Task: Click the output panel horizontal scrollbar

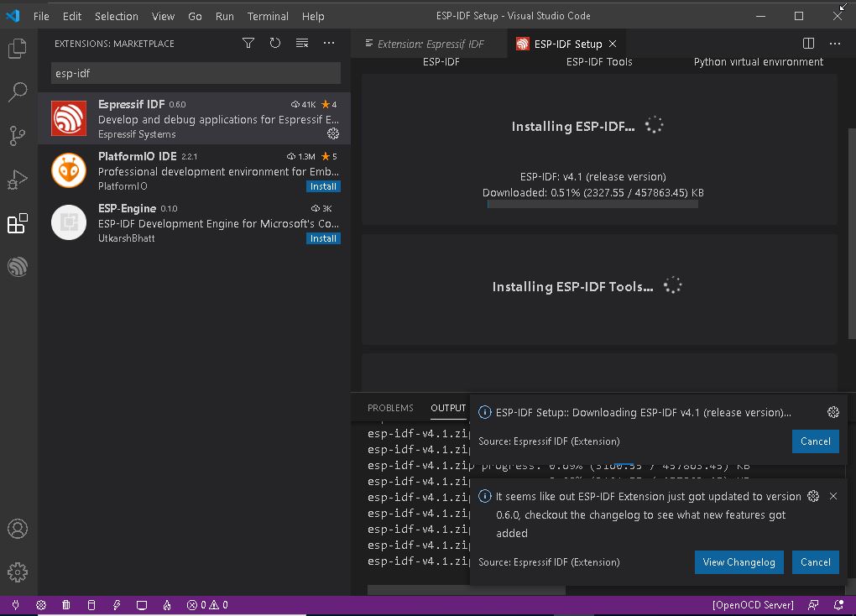Action: [x=467, y=590]
